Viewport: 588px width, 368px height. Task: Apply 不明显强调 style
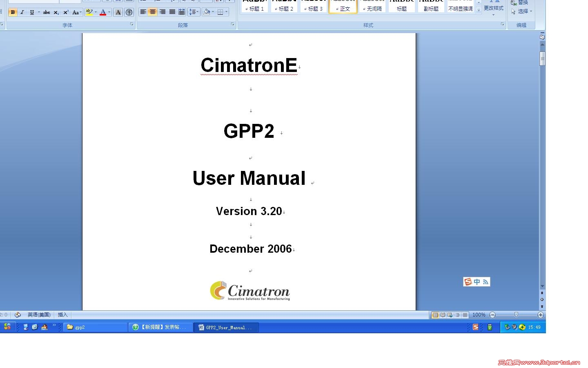click(x=461, y=6)
